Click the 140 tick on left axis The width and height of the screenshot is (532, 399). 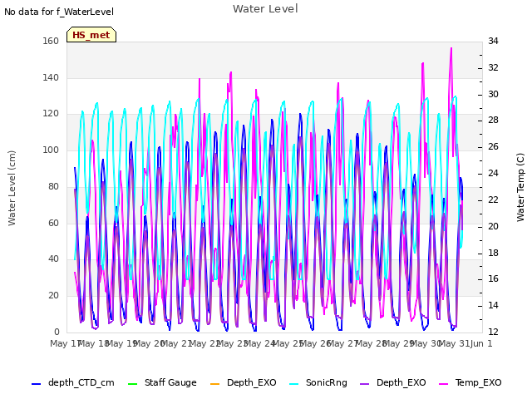(51, 77)
